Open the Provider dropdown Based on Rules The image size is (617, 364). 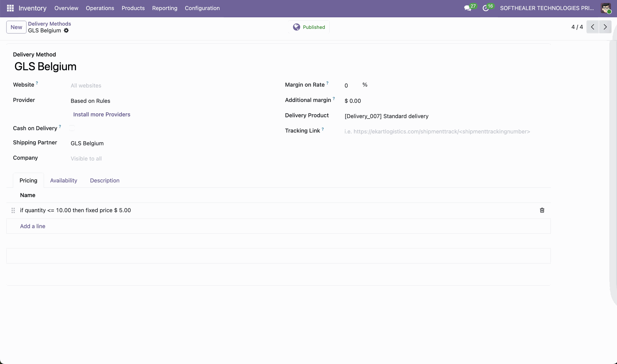pyautogui.click(x=90, y=101)
